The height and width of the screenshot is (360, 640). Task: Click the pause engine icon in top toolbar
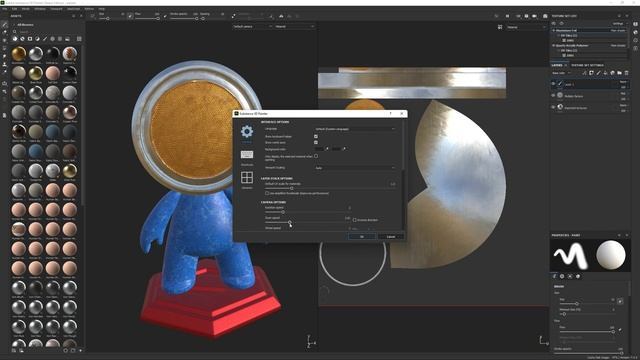(507, 16)
